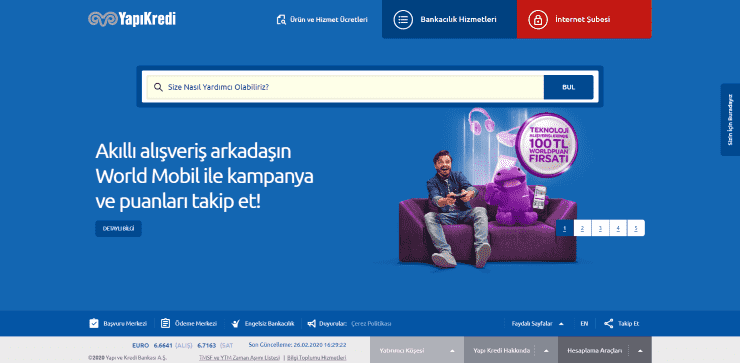Image resolution: width=740 pixels, height=363 pixels.
Task: Focus the 'Size Nasıl Yardımcı Olabiliriz?' search field
Action: (345, 87)
